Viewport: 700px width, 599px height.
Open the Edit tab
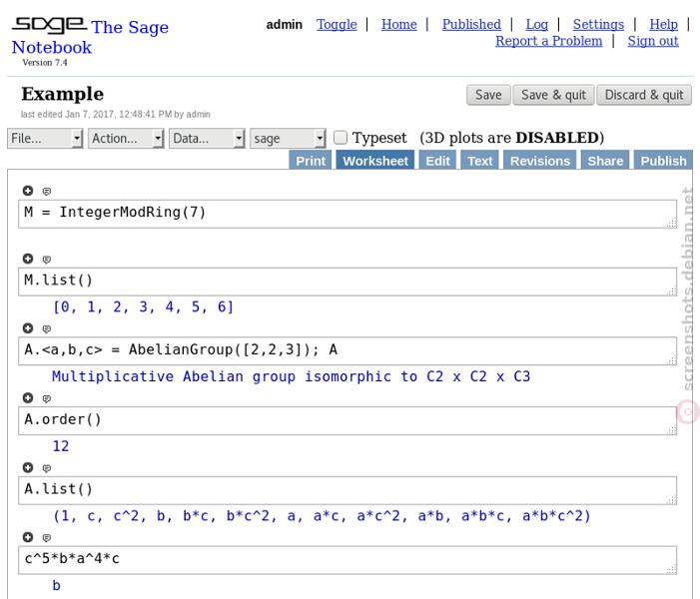pyautogui.click(x=437, y=161)
